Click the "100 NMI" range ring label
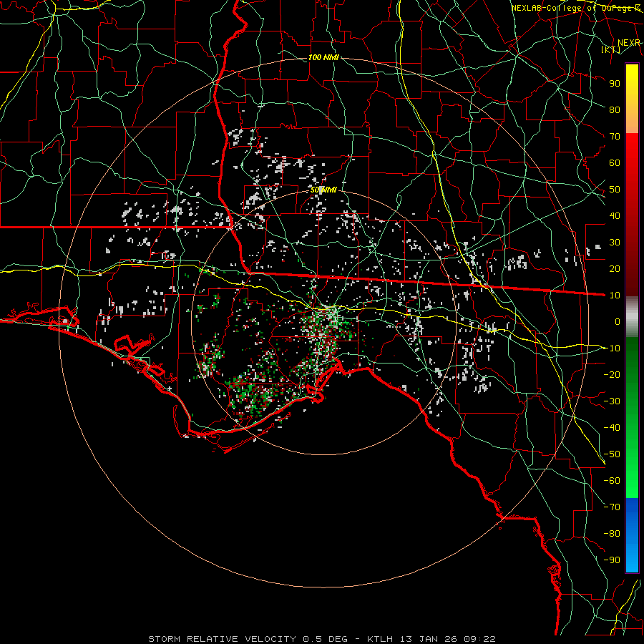The height and width of the screenshot is (644, 644). (323, 57)
